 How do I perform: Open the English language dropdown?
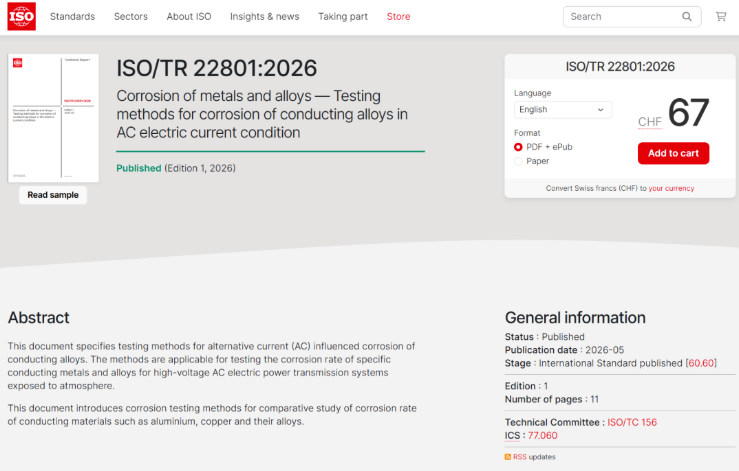(563, 109)
